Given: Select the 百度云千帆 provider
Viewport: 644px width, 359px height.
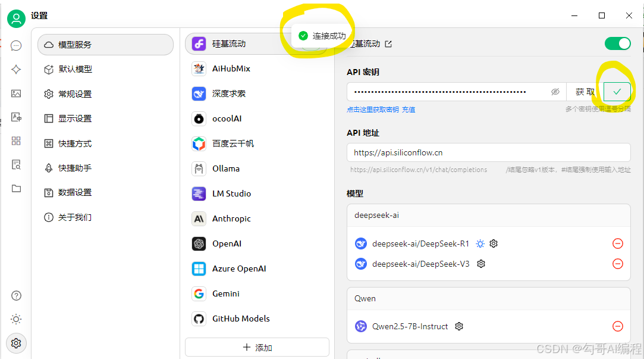Looking at the screenshot, I should (x=257, y=143).
